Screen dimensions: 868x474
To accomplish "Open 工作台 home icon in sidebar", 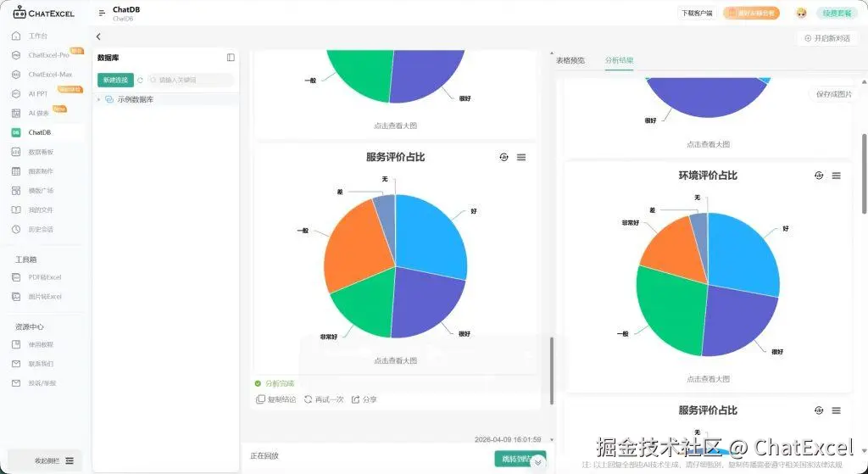I will click(x=16, y=36).
